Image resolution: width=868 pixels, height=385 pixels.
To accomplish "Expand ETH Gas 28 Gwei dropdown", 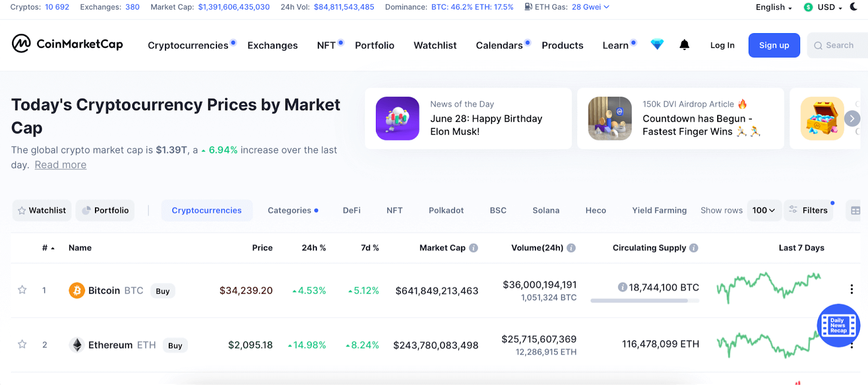I will 591,7.
